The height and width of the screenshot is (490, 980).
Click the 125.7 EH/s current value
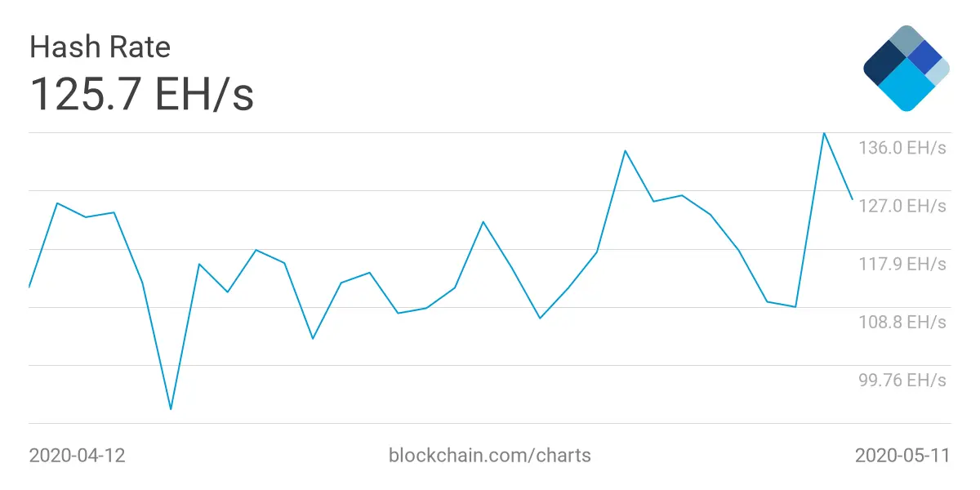pyautogui.click(x=141, y=94)
